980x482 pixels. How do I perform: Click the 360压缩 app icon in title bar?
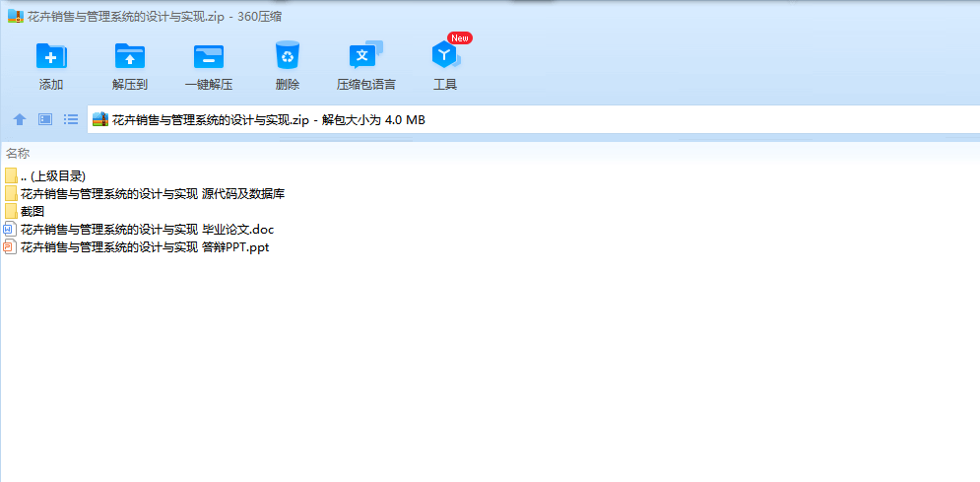[16, 16]
